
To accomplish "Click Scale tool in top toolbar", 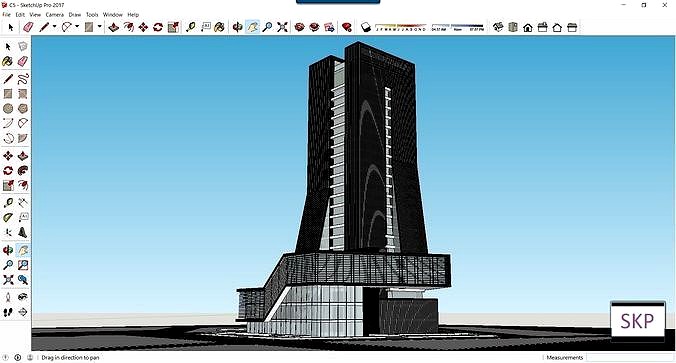I will [173, 27].
